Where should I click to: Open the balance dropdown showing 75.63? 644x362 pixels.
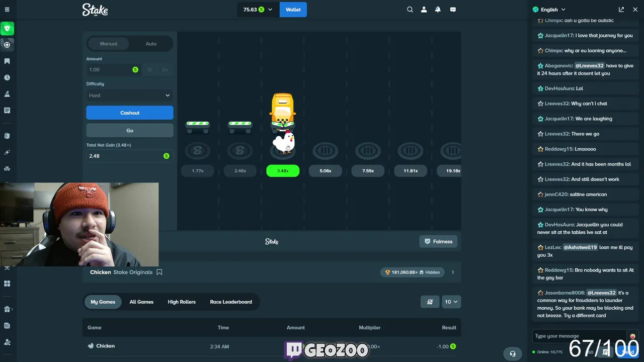pos(258,10)
